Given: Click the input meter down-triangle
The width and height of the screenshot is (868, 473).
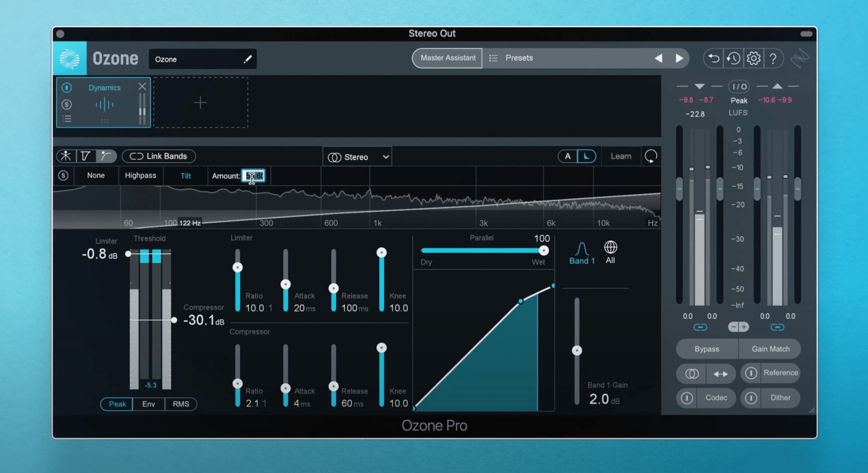Looking at the screenshot, I should pos(699,86).
